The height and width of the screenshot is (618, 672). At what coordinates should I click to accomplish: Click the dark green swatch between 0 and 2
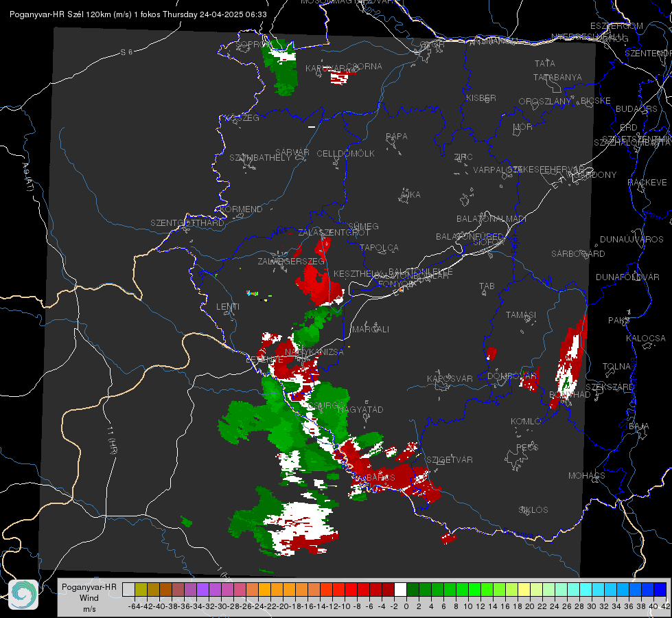[413, 590]
